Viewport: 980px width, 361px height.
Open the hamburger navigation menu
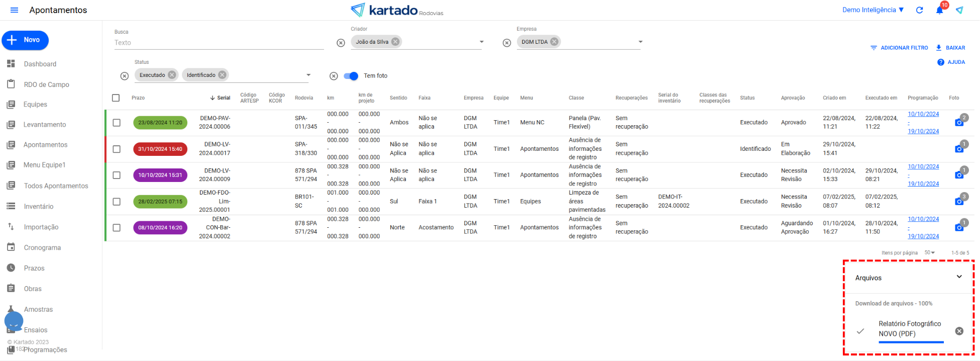click(x=14, y=10)
